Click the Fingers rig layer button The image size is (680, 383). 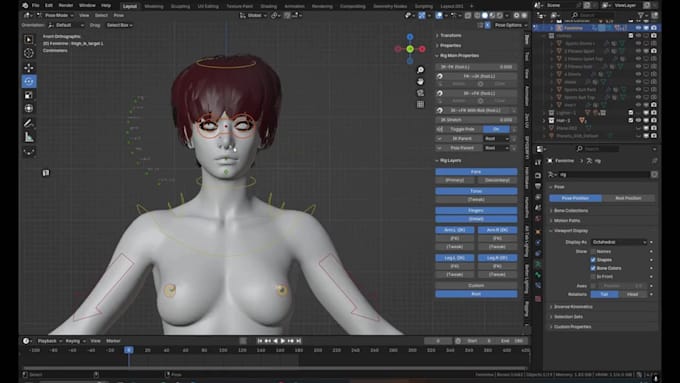coord(476,211)
